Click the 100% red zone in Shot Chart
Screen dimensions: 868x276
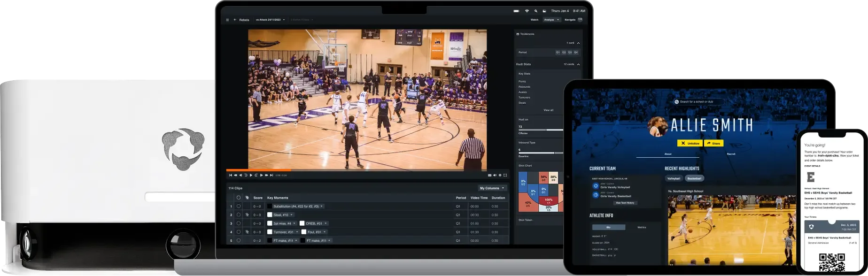pos(548,200)
